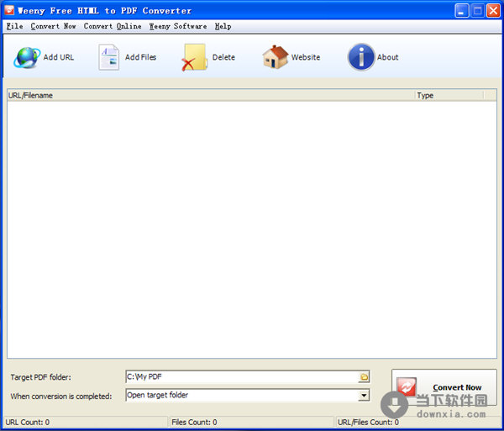This screenshot has width=504, height=431.
Task: Click the large Convert Now button
Action: coord(444,387)
